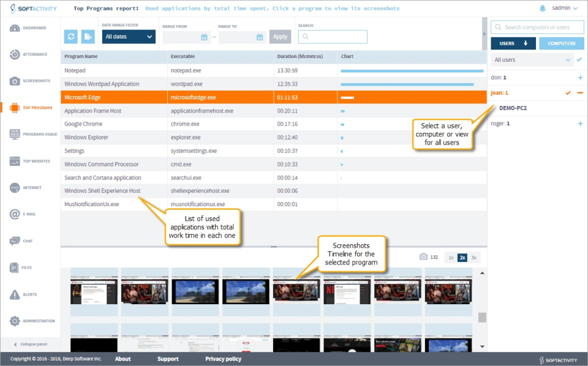
Task: Select the Attendance report icon
Action: (x=29, y=54)
